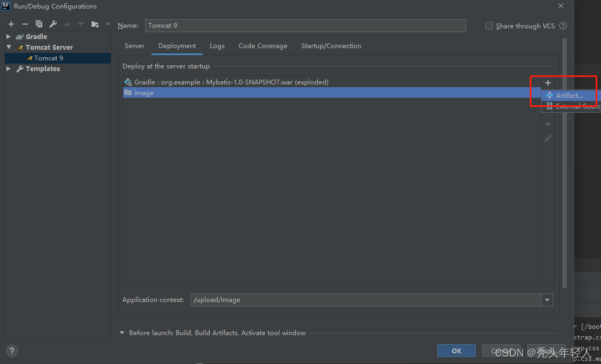Click the Name field containing Tomcat 9
The width and height of the screenshot is (601, 364).
pyautogui.click(x=306, y=26)
